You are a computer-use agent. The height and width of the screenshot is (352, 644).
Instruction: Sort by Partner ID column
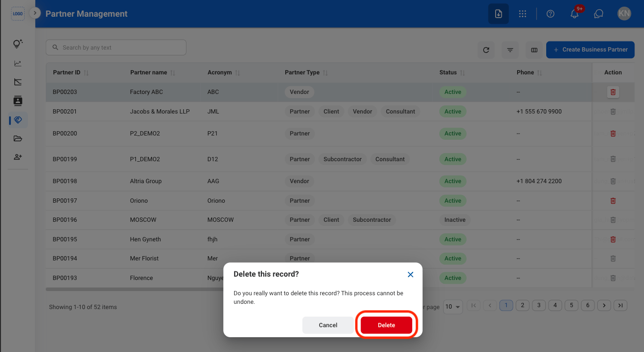point(71,72)
